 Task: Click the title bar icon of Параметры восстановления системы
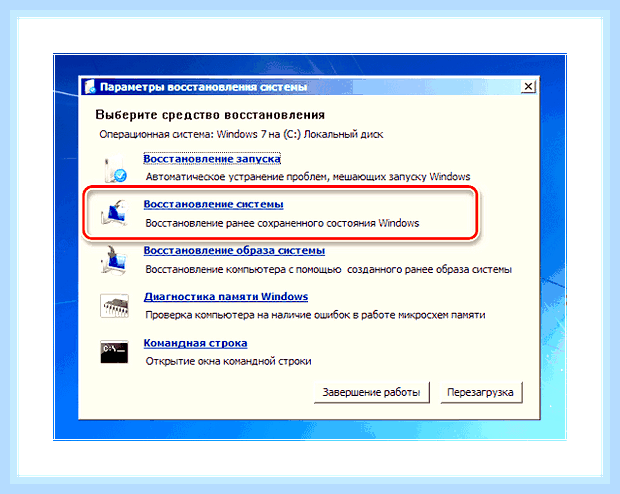(x=90, y=87)
